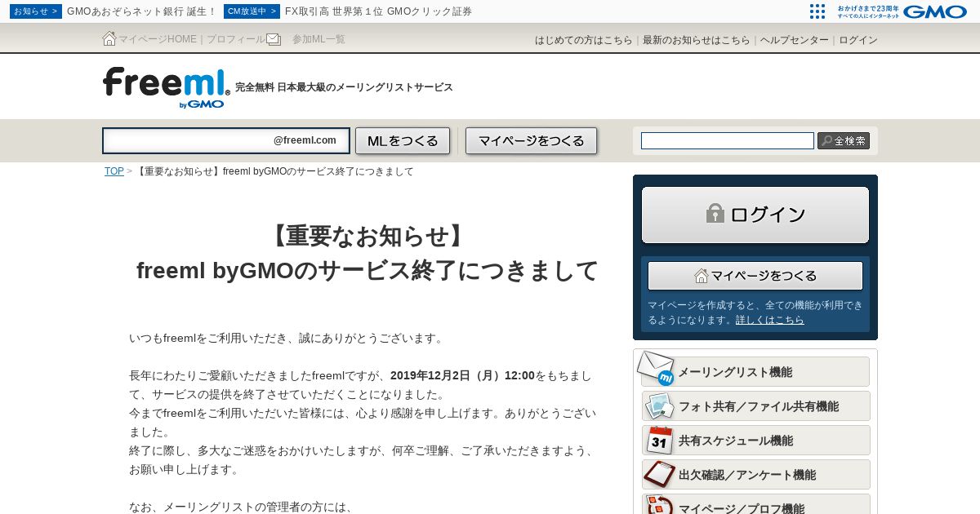Click the bold date 2019年12月2日（月）12:00

tap(462, 375)
